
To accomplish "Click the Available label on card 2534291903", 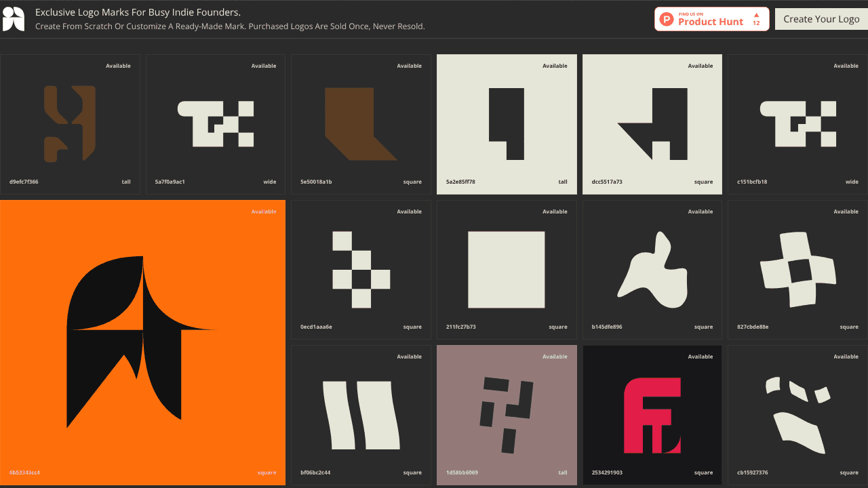I will coord(701,357).
